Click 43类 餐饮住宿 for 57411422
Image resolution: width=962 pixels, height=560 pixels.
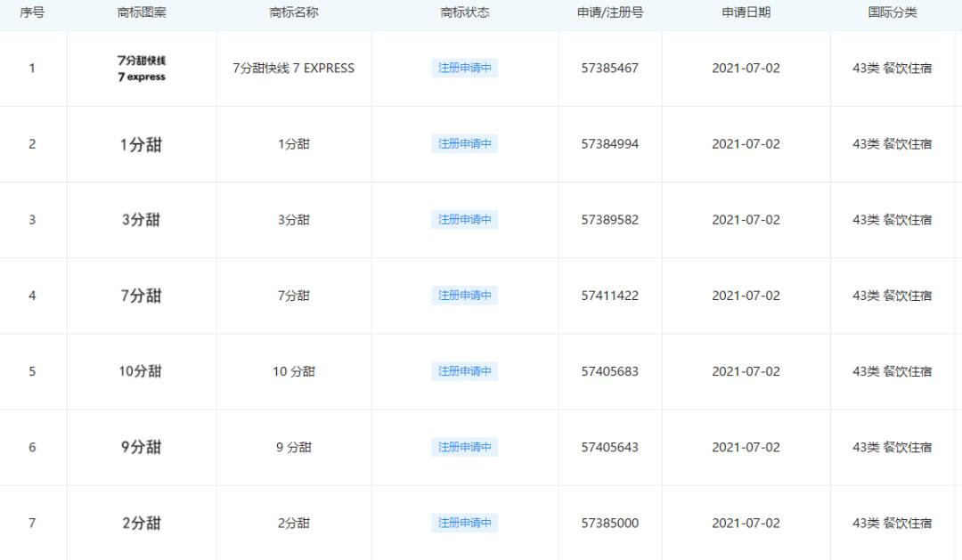point(892,296)
